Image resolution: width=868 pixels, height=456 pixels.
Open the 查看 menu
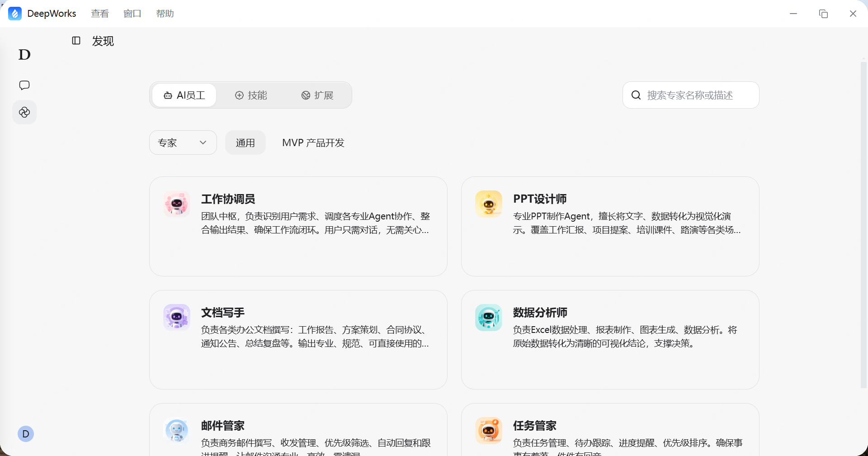100,14
